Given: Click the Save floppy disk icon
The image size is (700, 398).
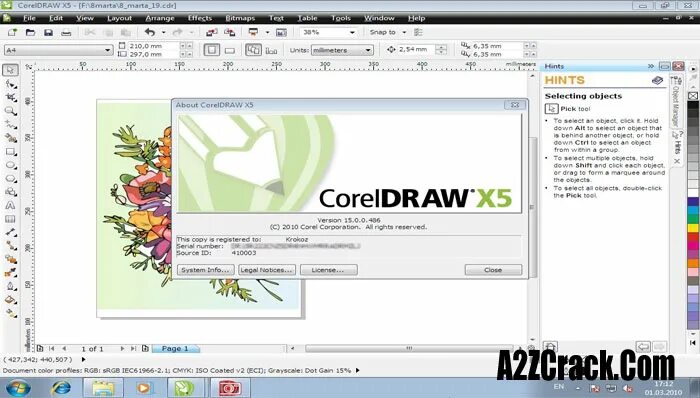Looking at the screenshot, I should (x=48, y=33).
